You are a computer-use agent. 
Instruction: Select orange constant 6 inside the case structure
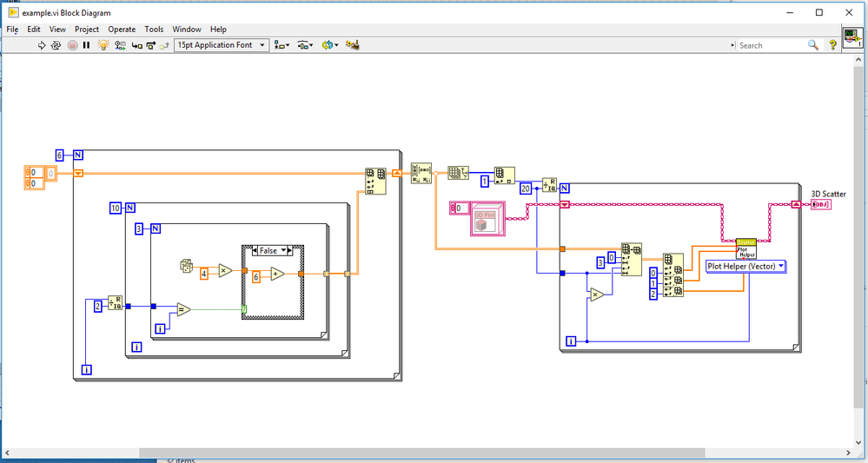(255, 277)
